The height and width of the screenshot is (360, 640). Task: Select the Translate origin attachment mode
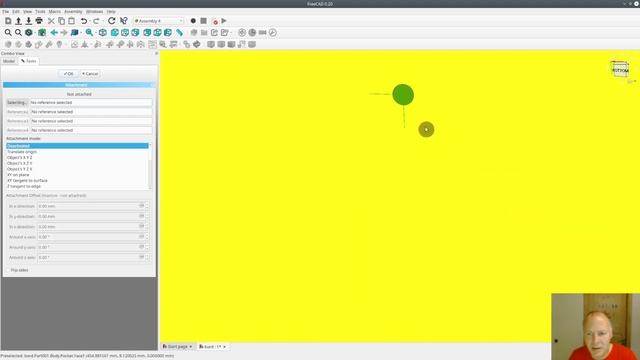tap(77, 151)
